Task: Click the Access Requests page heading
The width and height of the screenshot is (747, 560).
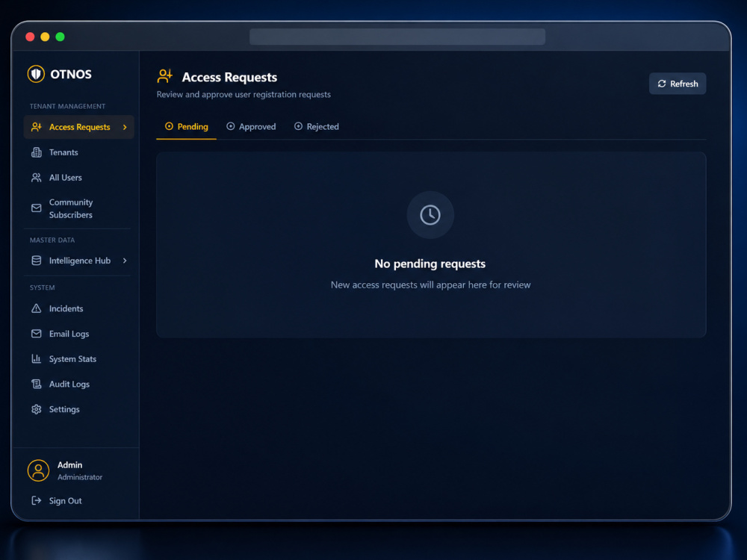Action: click(229, 77)
